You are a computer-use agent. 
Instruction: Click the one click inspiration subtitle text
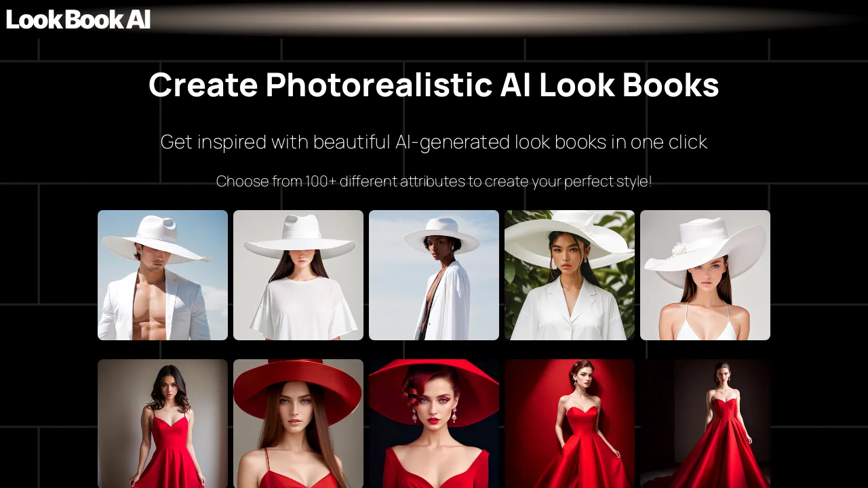pos(434,142)
